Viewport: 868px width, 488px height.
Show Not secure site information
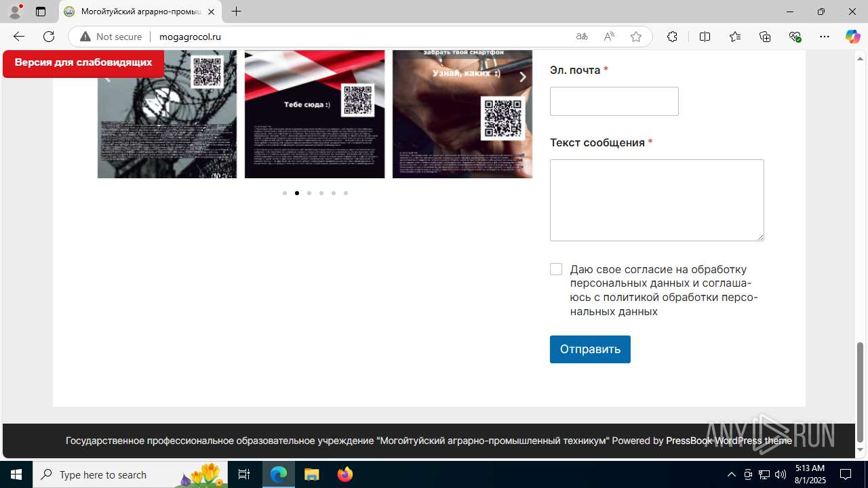111,37
